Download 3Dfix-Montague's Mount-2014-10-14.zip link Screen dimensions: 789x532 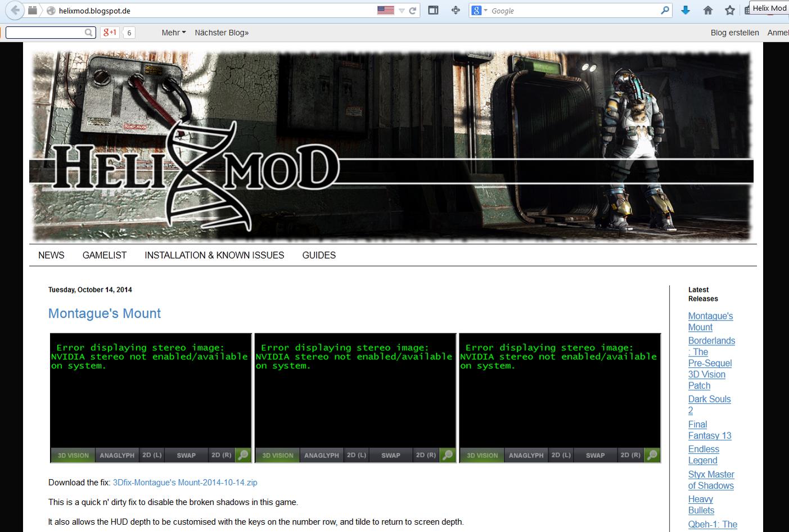click(x=185, y=483)
